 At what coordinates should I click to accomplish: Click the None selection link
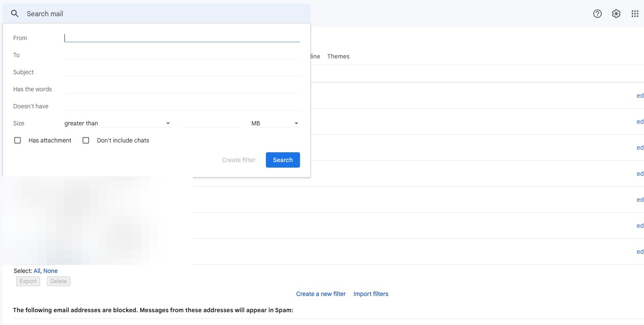coord(50,271)
